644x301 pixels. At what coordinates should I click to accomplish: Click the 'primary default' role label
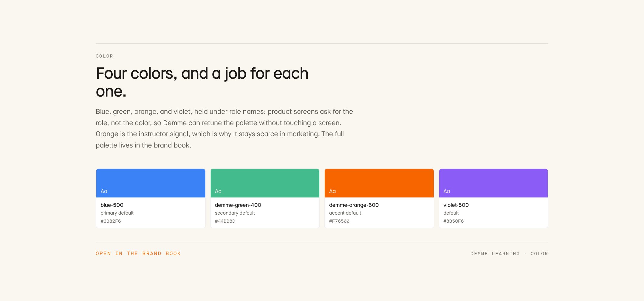tap(117, 213)
